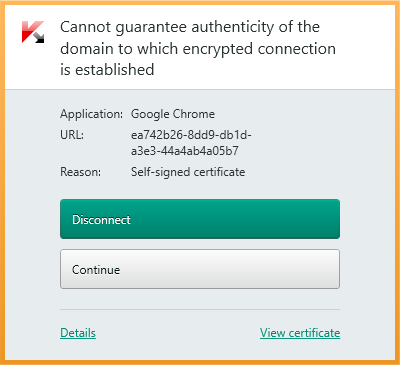The image size is (400, 365).
Task: Click the URL label
Action: (x=72, y=135)
